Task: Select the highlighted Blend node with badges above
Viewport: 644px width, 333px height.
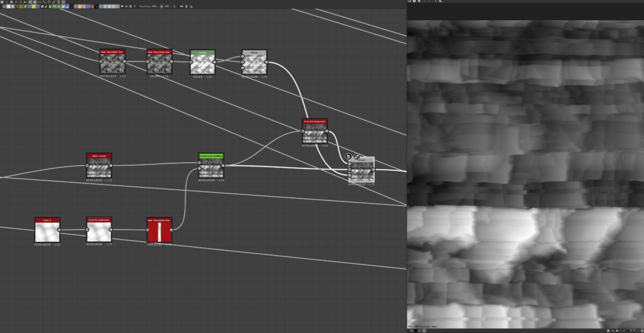Action: pyautogui.click(x=362, y=170)
